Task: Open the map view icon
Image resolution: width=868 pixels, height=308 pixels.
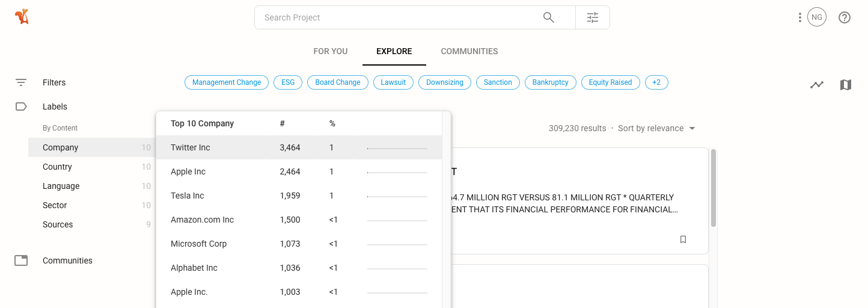Action: [x=846, y=85]
